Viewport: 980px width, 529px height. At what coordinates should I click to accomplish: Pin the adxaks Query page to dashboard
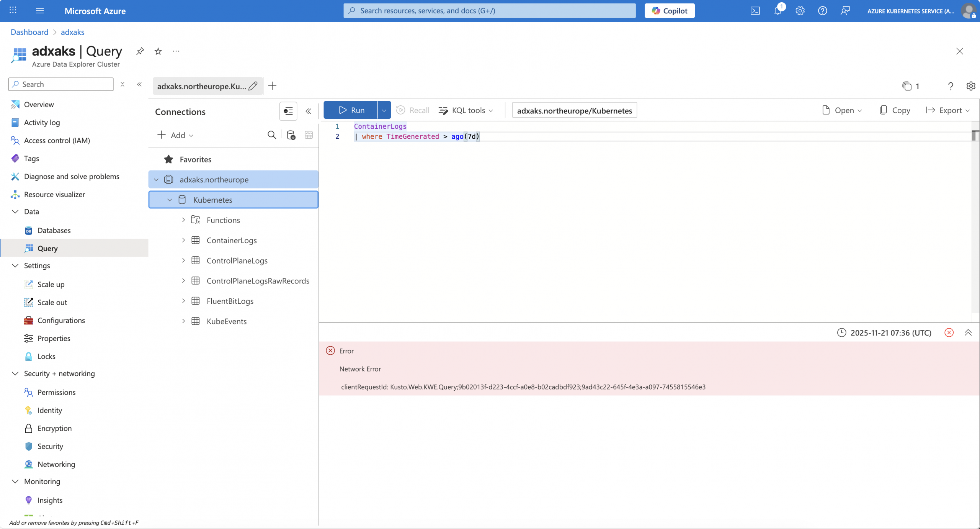tap(140, 51)
